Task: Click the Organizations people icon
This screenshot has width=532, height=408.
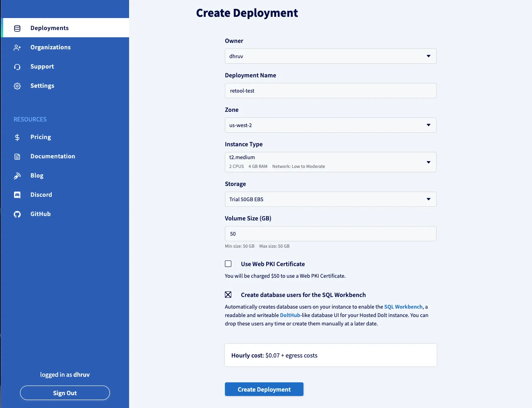Action: (x=17, y=47)
